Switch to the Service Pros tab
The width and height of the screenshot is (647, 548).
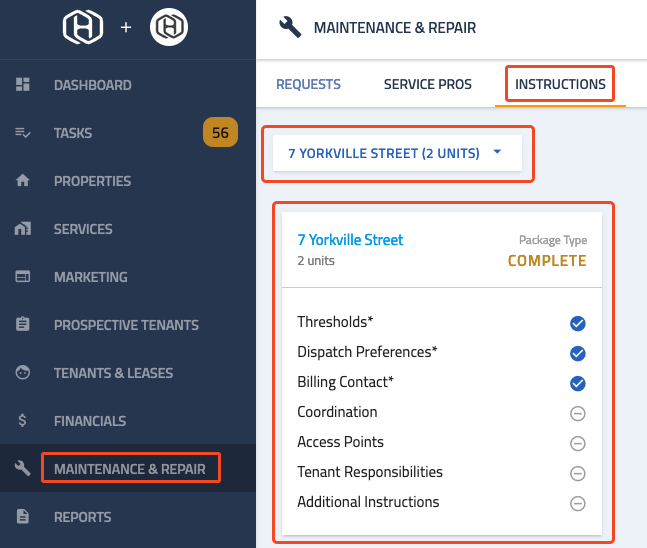pos(427,84)
